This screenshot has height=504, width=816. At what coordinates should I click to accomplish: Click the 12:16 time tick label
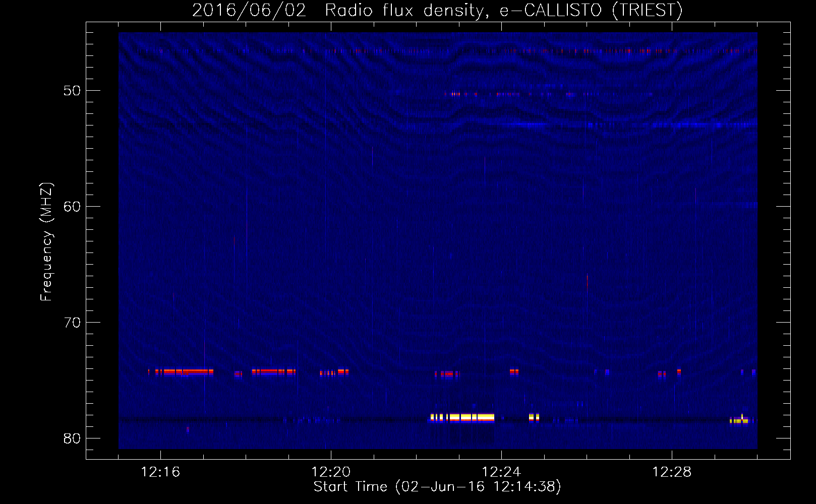pyautogui.click(x=160, y=472)
